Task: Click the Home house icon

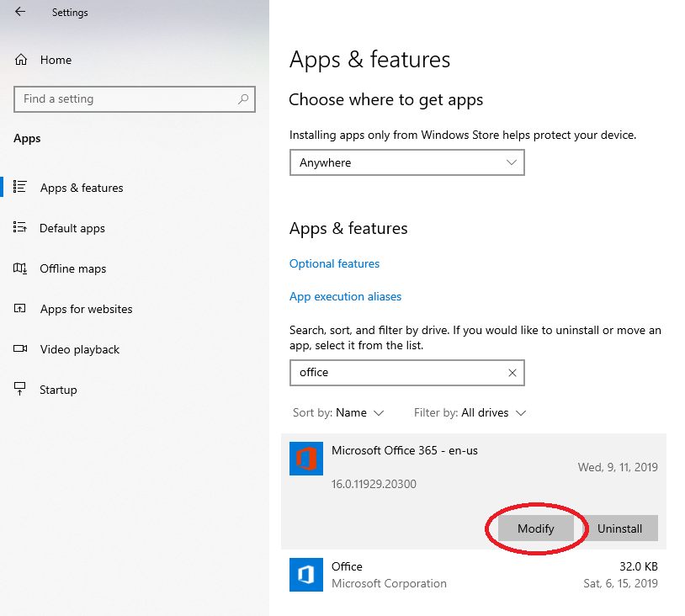Action: [21, 60]
